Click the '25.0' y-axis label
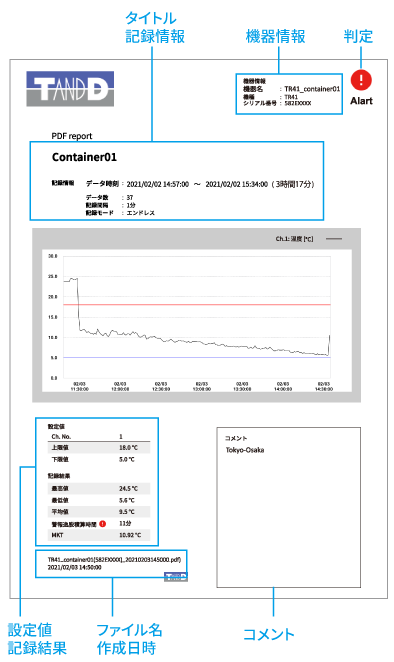394x662 pixels. [x=53, y=277]
